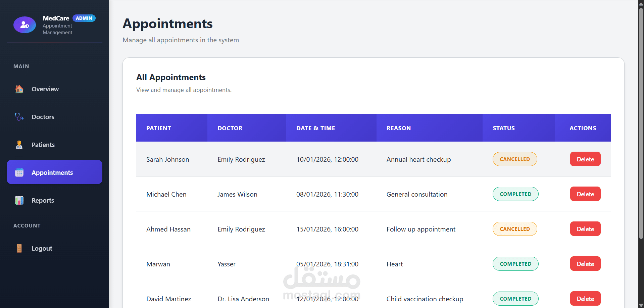Click the Status column header
Screen dimensions: 644x308
click(503, 128)
